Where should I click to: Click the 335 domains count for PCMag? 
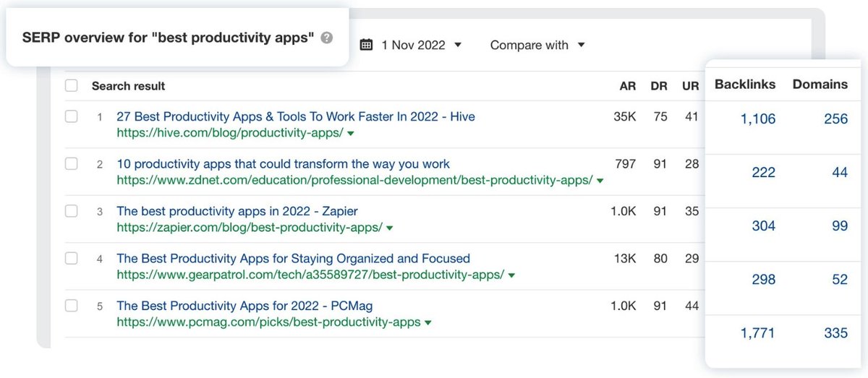pyautogui.click(x=835, y=333)
